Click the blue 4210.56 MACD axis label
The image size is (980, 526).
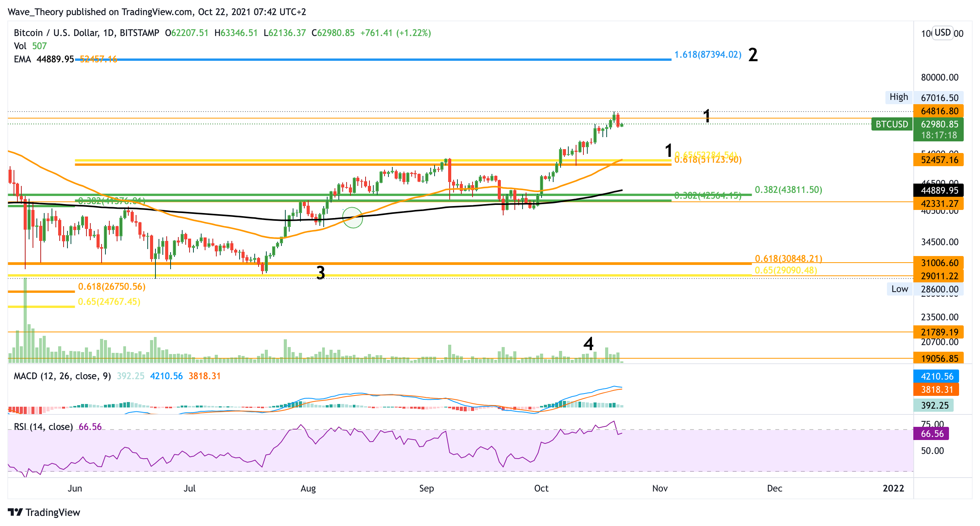point(936,376)
